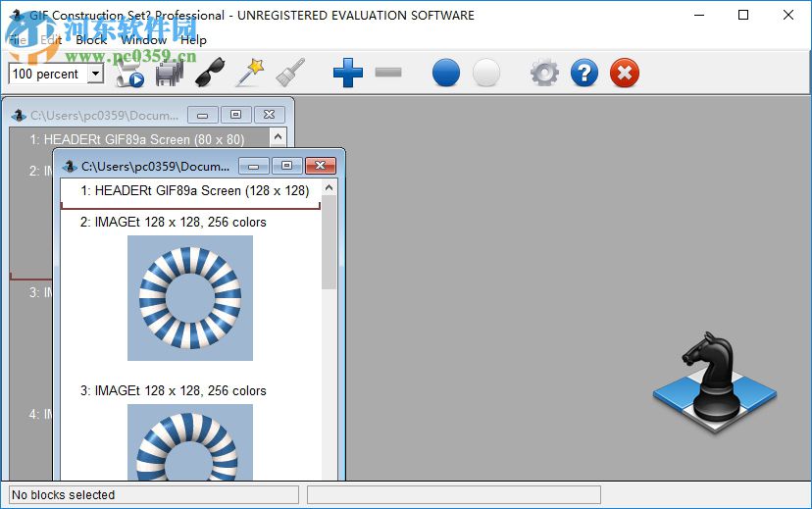Click the film strip movie icon
The image size is (812, 509).
pos(170,73)
